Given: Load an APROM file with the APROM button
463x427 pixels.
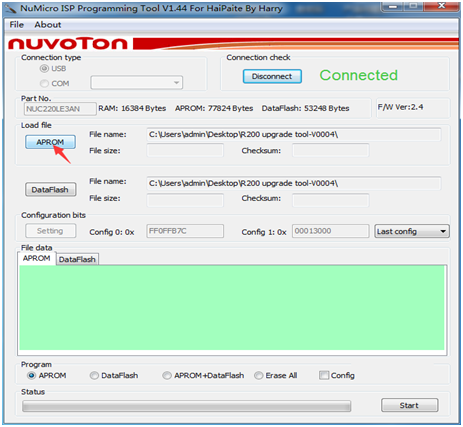Looking at the screenshot, I should pos(50,142).
